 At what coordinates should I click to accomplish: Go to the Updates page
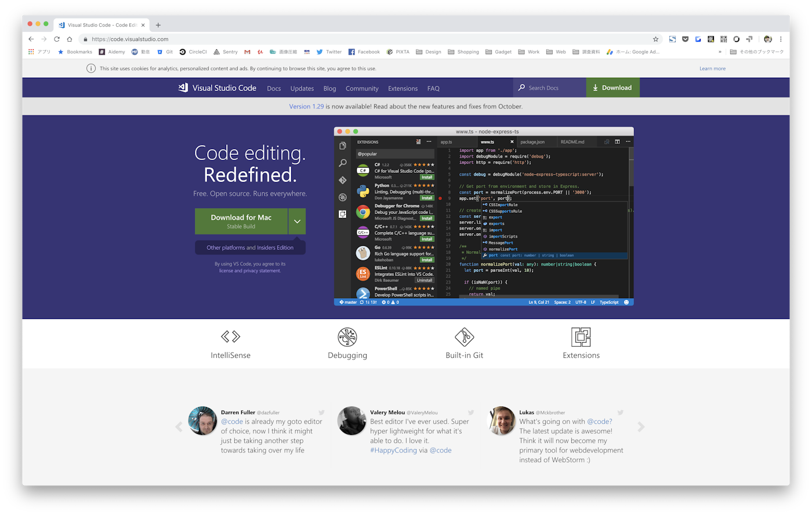point(302,88)
